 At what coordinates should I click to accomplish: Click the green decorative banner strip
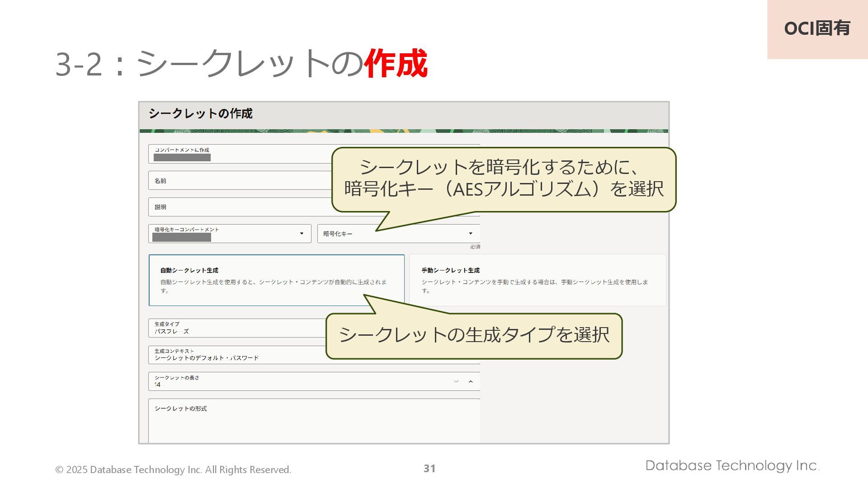point(403,131)
